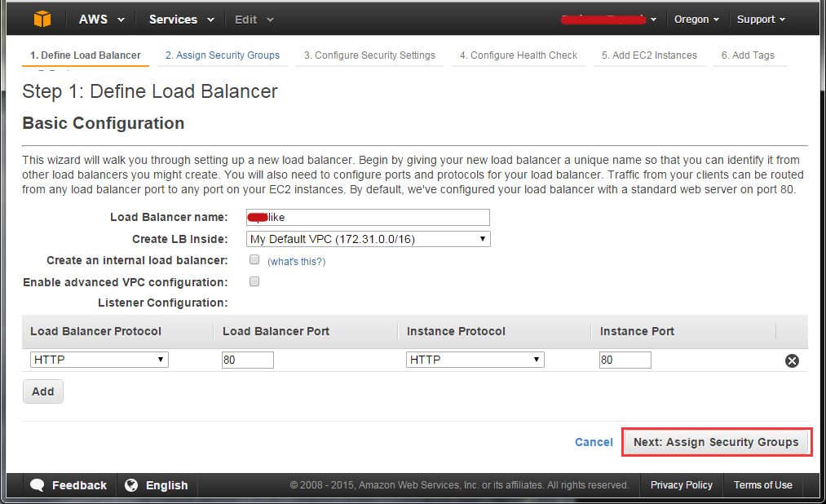Click the Create LB Inside label
The height and width of the screenshot is (504, 826).
click(x=180, y=239)
